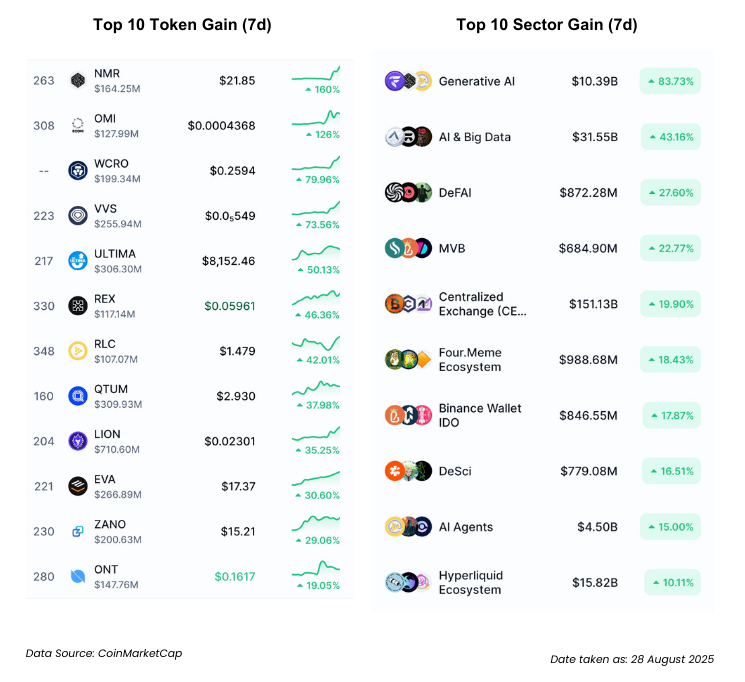Click the EVA token icon
Screen dimensions: 745x682
coord(78,486)
